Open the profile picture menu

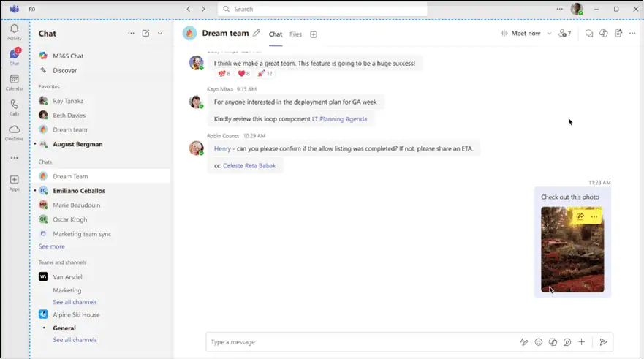tap(577, 9)
